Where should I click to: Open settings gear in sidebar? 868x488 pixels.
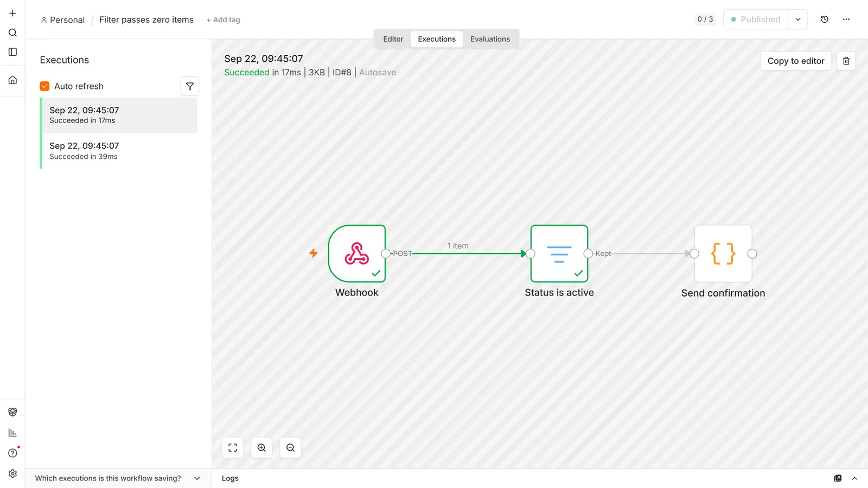pyautogui.click(x=12, y=474)
